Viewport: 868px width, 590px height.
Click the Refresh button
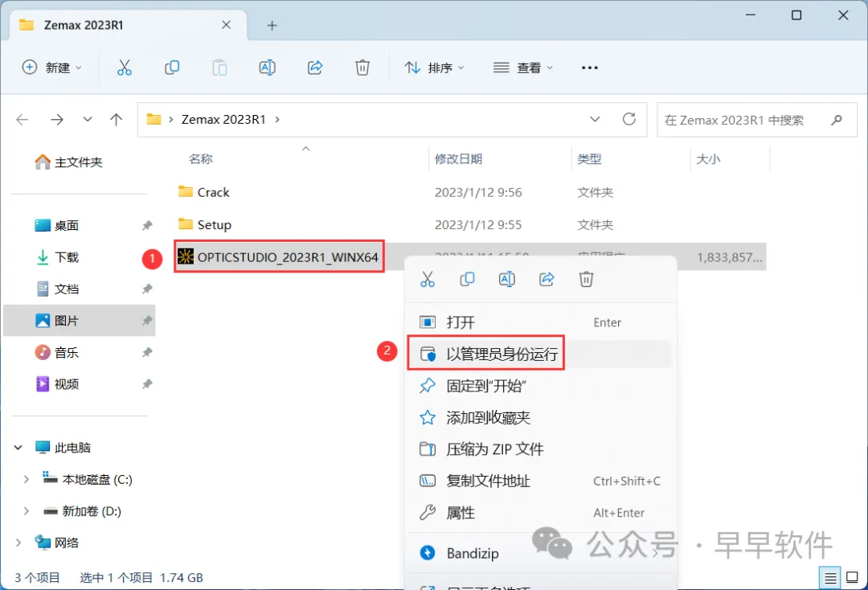click(629, 120)
